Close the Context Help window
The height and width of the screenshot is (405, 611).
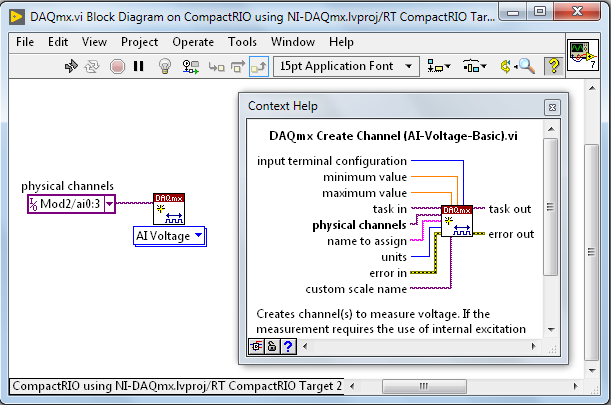[551, 107]
